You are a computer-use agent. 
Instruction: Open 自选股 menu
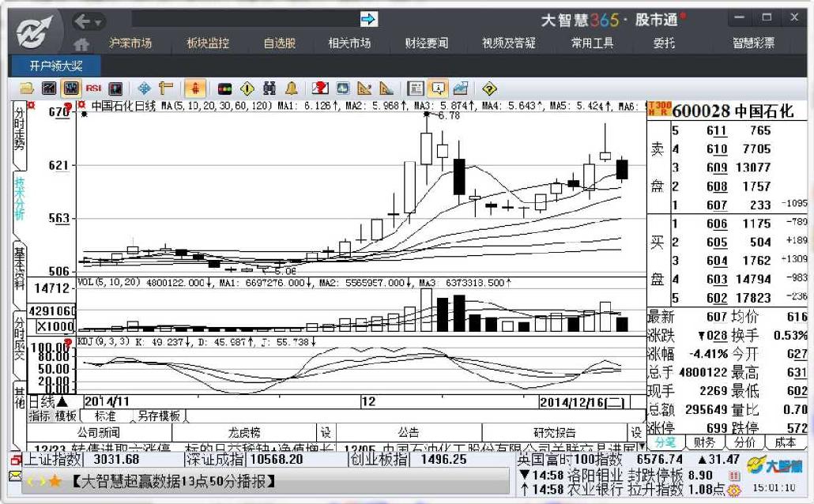click(279, 43)
